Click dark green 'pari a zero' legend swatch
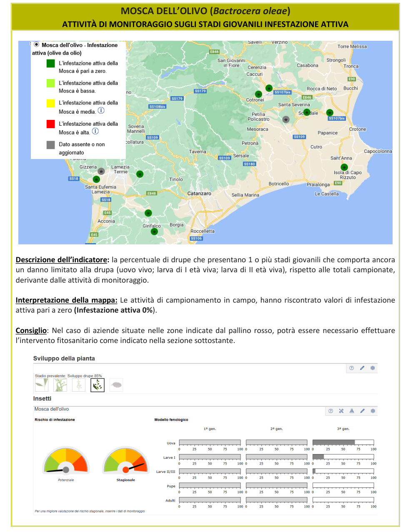This screenshot has height=532, width=408. pos(50,63)
